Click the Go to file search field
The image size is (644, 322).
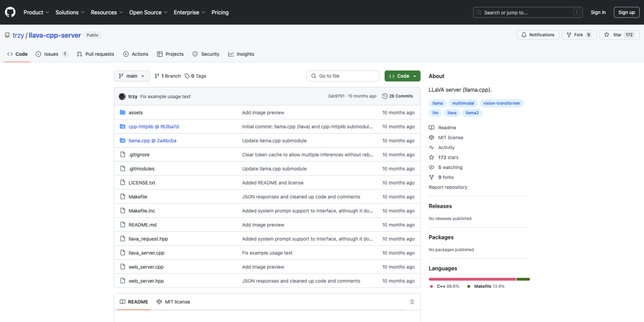[343, 76]
